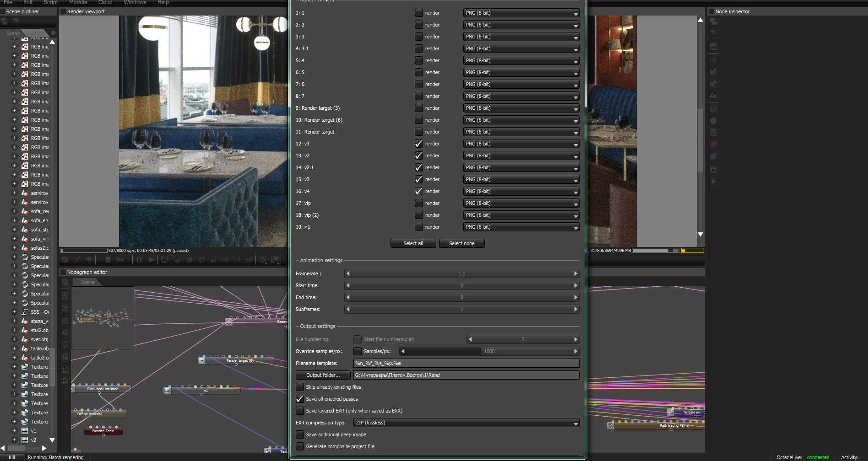Click the Output folder... button
This screenshot has height=461, width=868.
click(323, 375)
